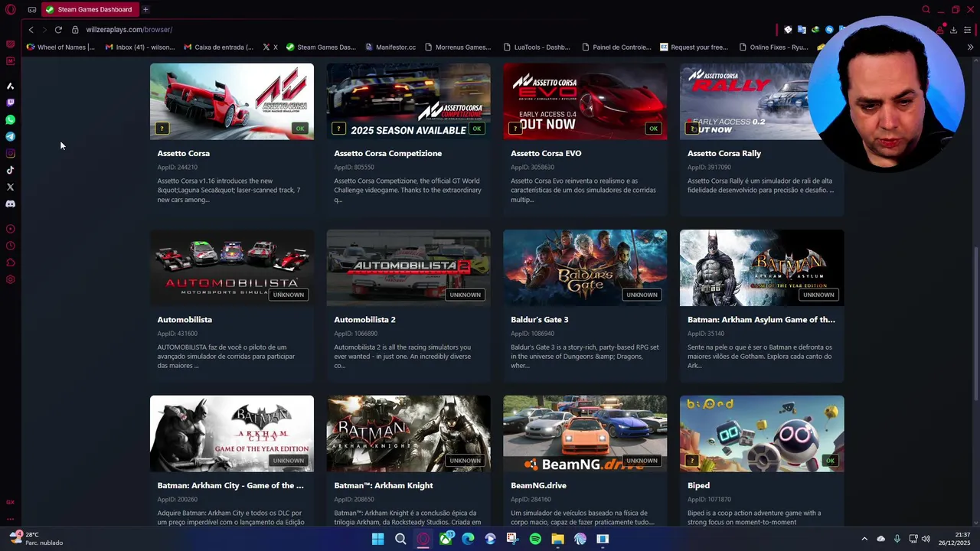Open Twitch in the Opera sidebar
This screenshot has height=551, width=980.
point(10,103)
